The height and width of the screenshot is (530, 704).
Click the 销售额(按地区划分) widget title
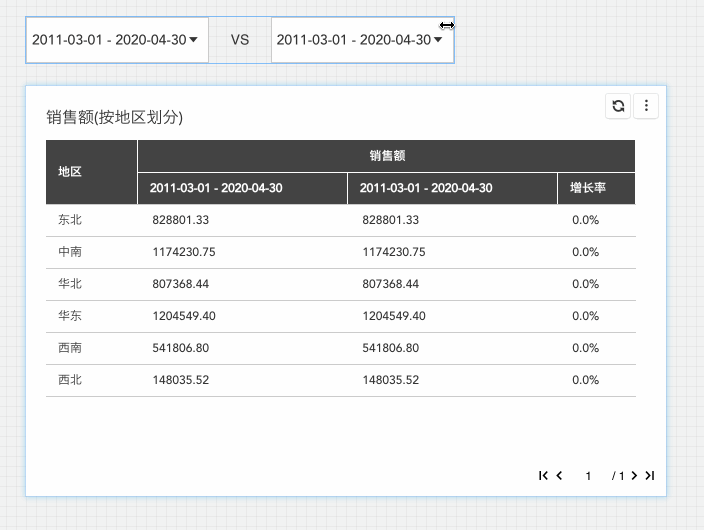(114, 117)
